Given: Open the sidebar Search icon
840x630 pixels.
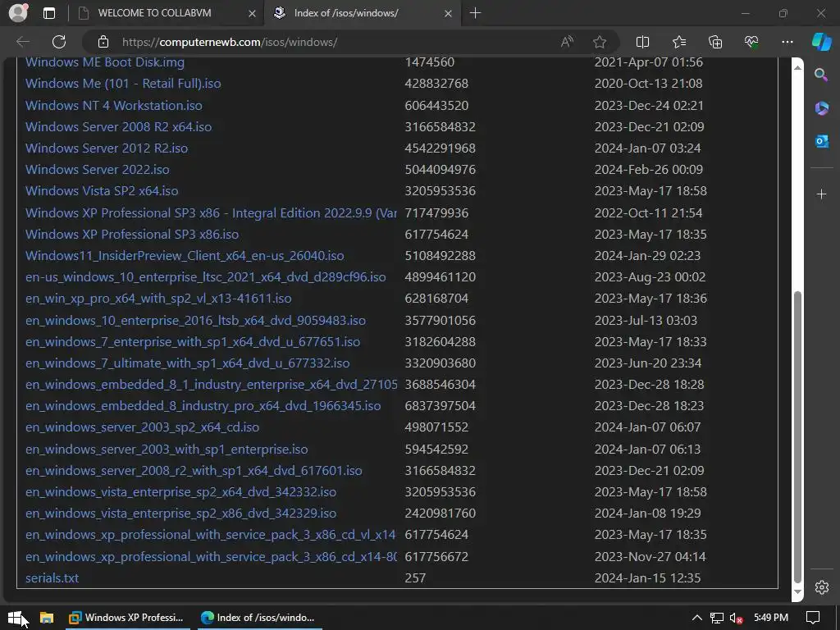Looking at the screenshot, I should click(x=821, y=75).
